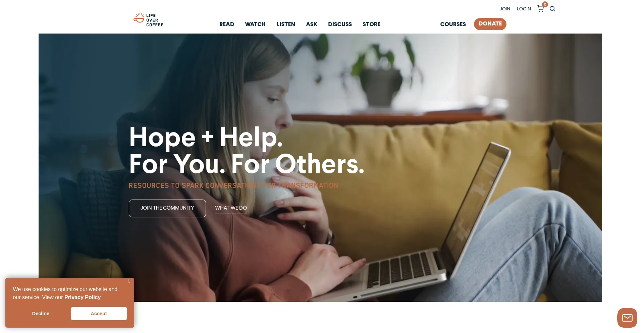Click the cart item count badge
Screen dimensions: 644x333
click(x=545, y=4)
